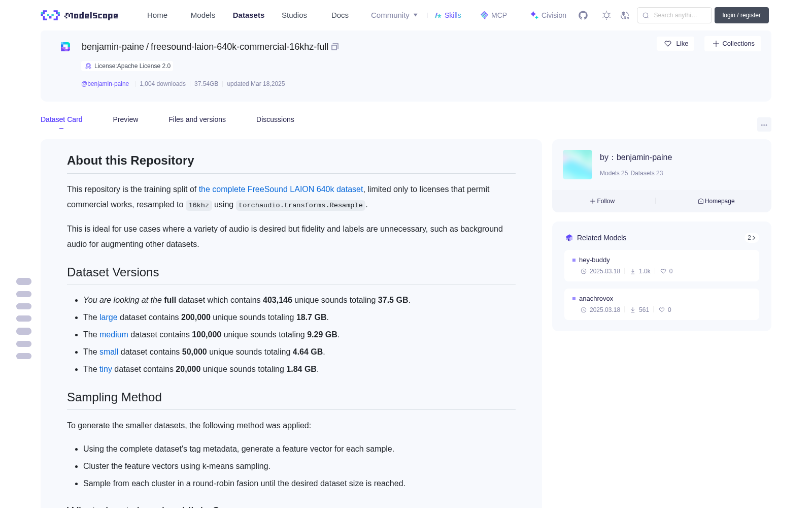The height and width of the screenshot is (508, 812).
Task: Open the Models nav item
Action: point(203,15)
